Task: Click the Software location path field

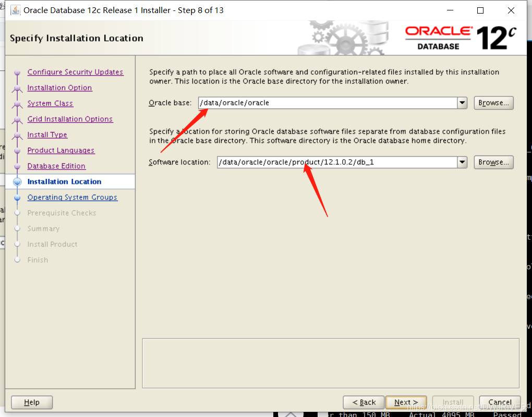Action: [x=337, y=162]
